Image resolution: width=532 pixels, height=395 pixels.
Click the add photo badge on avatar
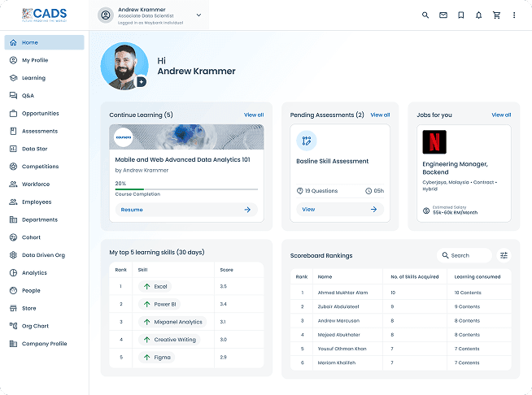coord(142,82)
